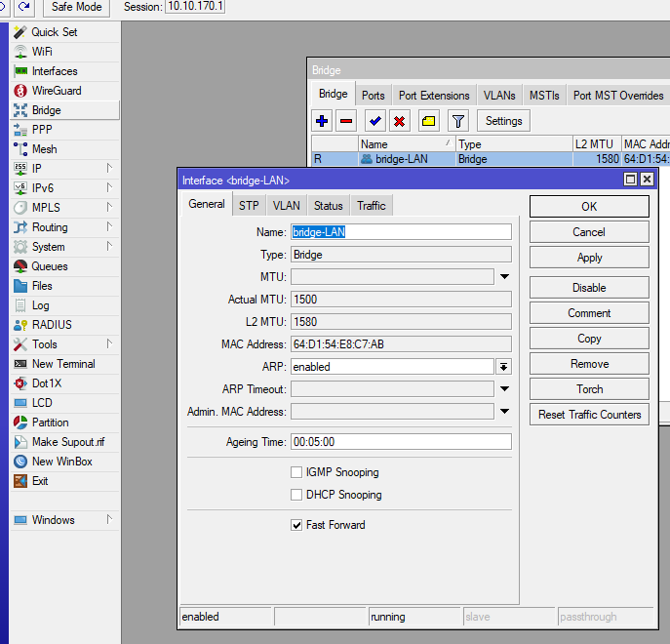Click the blue checkmark Enable icon
Image resolution: width=670 pixels, height=644 pixels.
[374, 121]
